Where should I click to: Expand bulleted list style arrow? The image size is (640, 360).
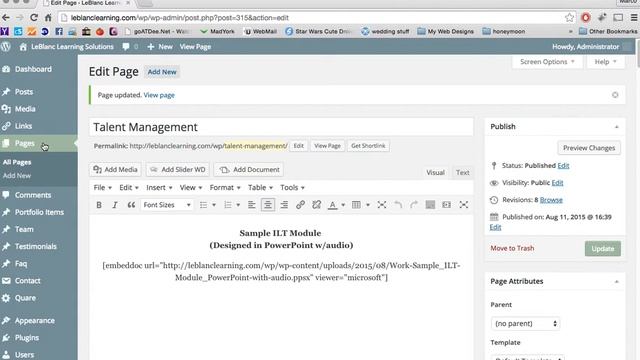point(213,205)
